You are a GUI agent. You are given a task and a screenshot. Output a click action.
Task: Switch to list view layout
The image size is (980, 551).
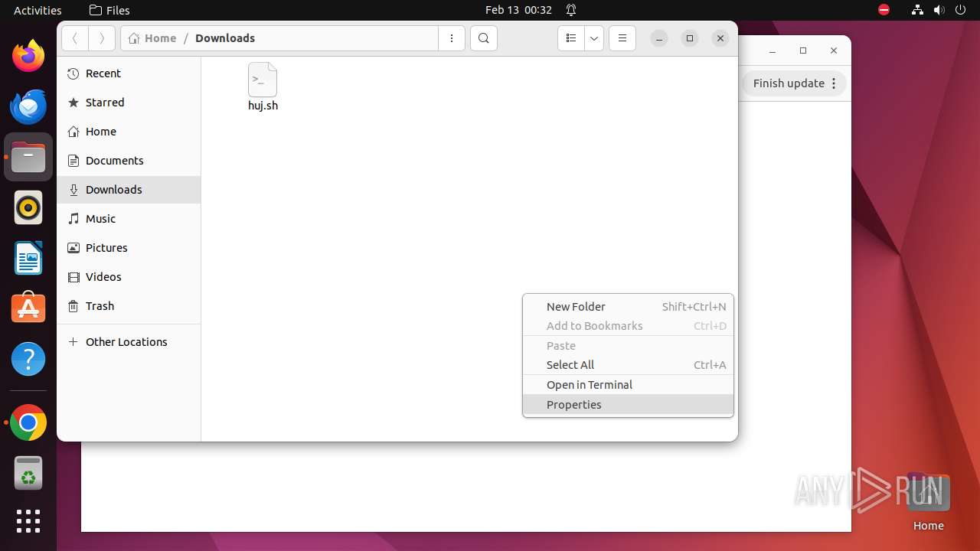pos(571,38)
